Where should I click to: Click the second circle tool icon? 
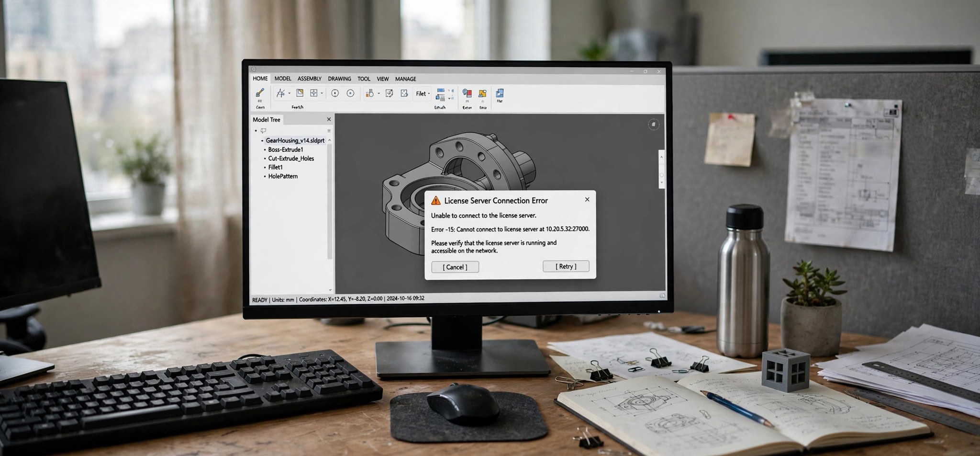[x=350, y=93]
